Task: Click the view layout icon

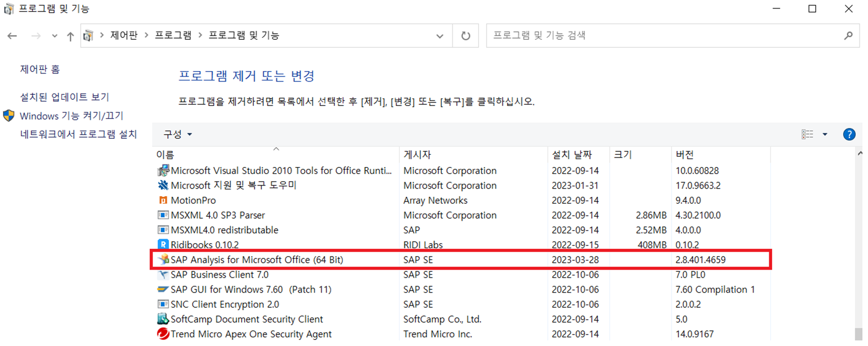Action: [807, 134]
